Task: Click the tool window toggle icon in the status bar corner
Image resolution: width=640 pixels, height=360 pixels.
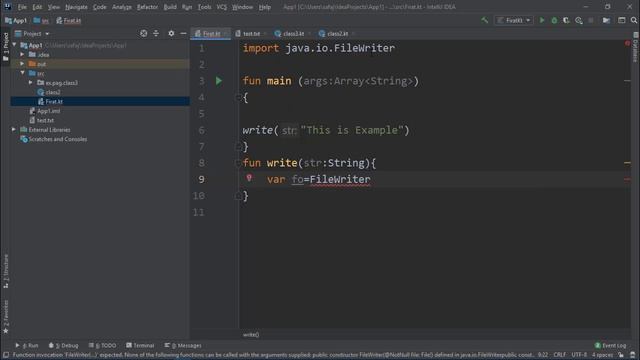Action: tap(6, 355)
